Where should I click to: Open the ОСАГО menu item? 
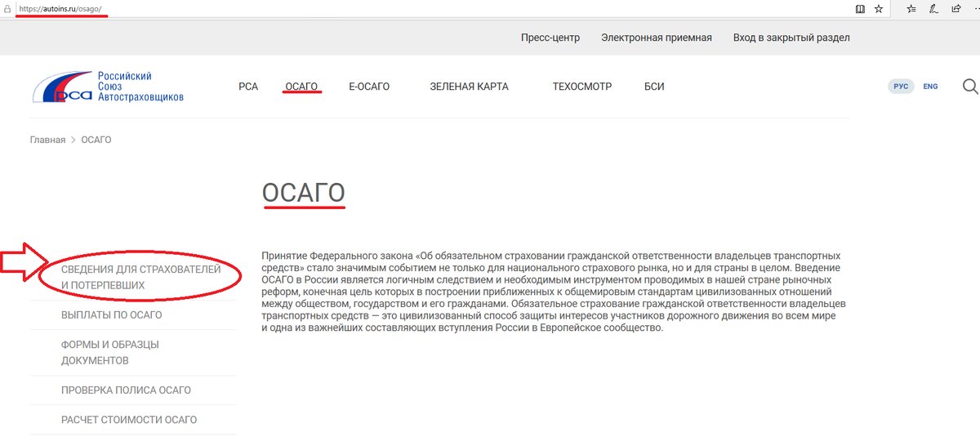point(301,87)
